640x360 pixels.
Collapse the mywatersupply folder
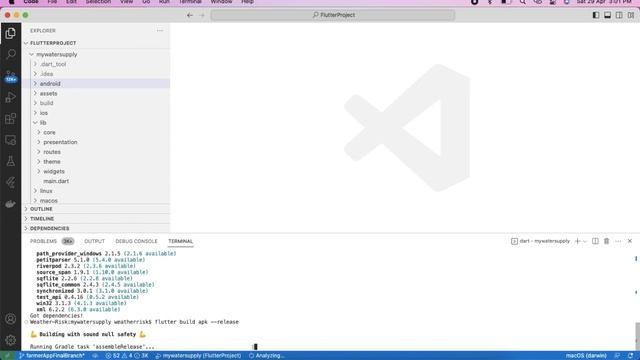click(96, 54)
